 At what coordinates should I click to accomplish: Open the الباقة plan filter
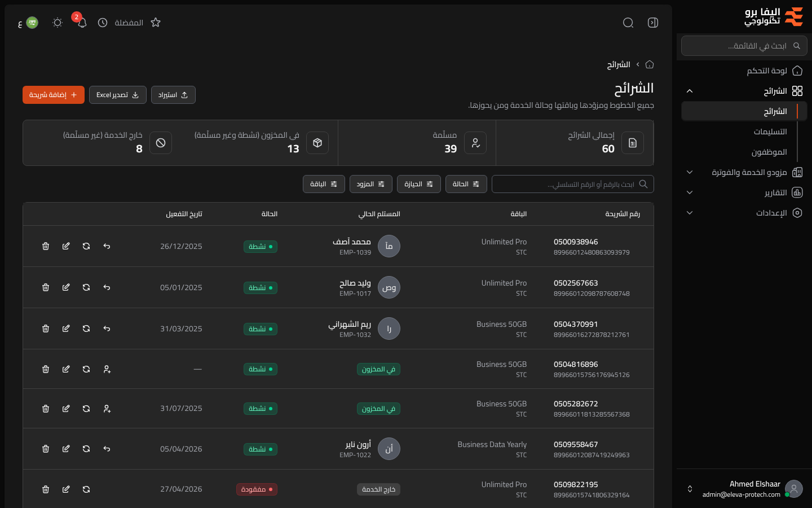pyautogui.click(x=324, y=184)
